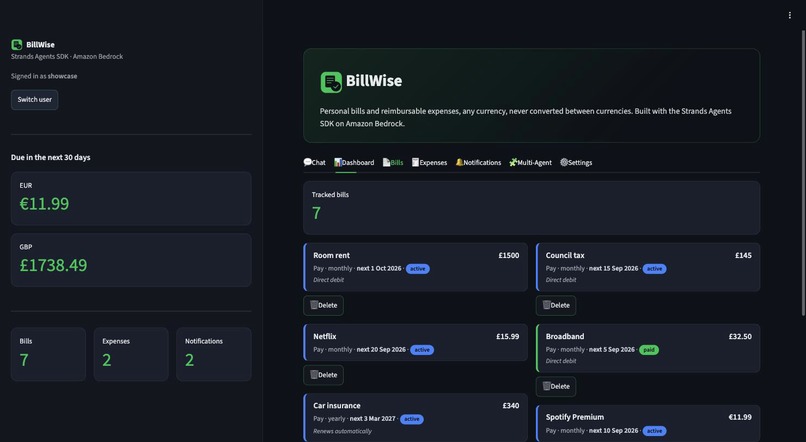Delete the Broadband bill

click(x=556, y=386)
